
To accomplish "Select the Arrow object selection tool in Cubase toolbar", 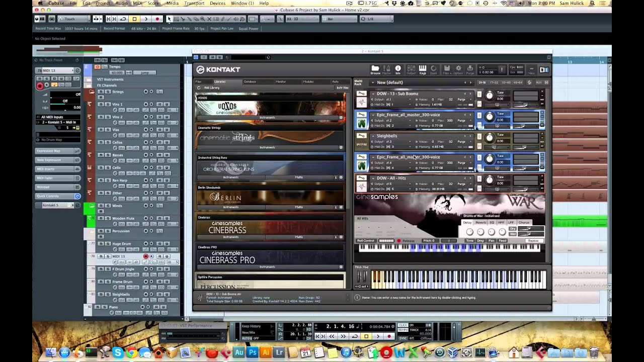I will [169, 19].
